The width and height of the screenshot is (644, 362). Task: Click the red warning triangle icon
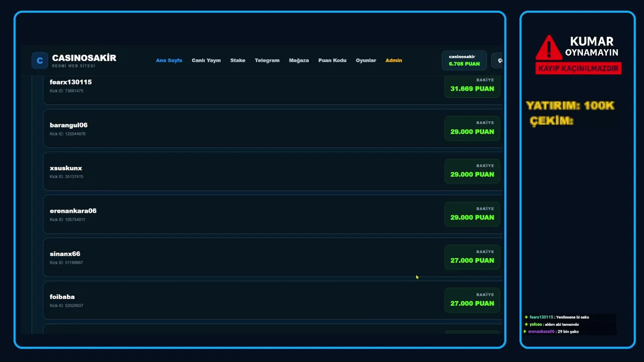tap(549, 48)
